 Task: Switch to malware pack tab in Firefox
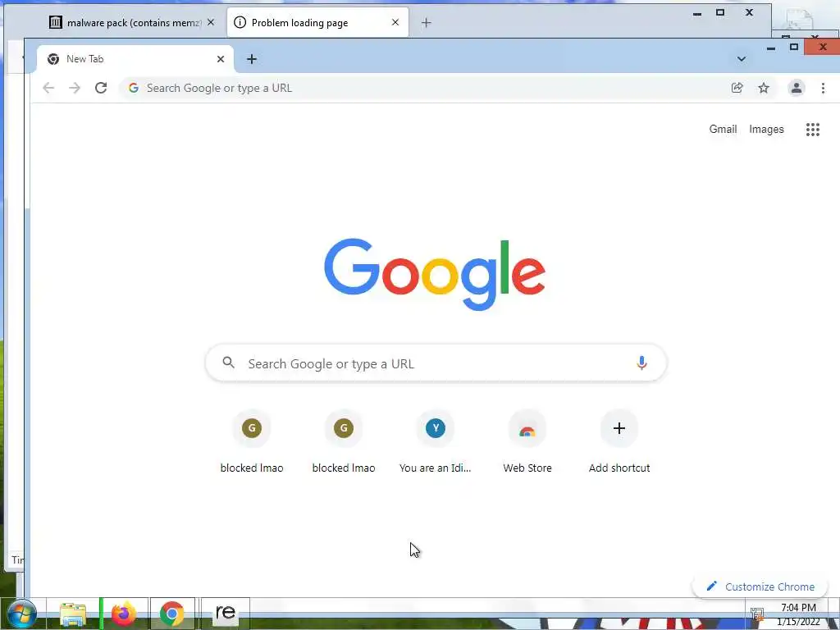pos(132,22)
